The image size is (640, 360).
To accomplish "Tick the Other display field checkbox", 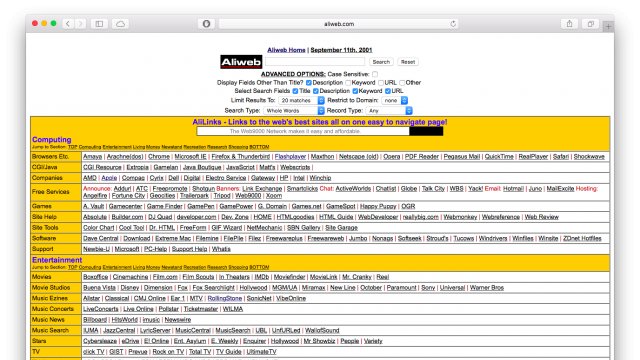I will coord(402,82).
